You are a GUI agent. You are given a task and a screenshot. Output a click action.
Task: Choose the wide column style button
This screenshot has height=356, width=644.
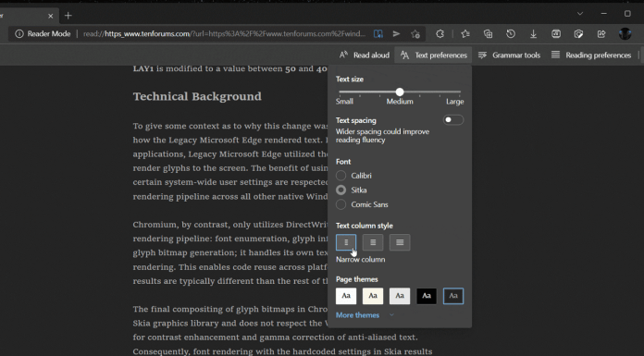point(400,242)
